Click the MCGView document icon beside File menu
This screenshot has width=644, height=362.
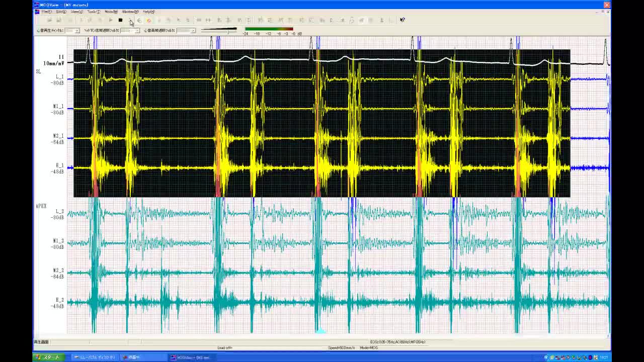(x=37, y=12)
